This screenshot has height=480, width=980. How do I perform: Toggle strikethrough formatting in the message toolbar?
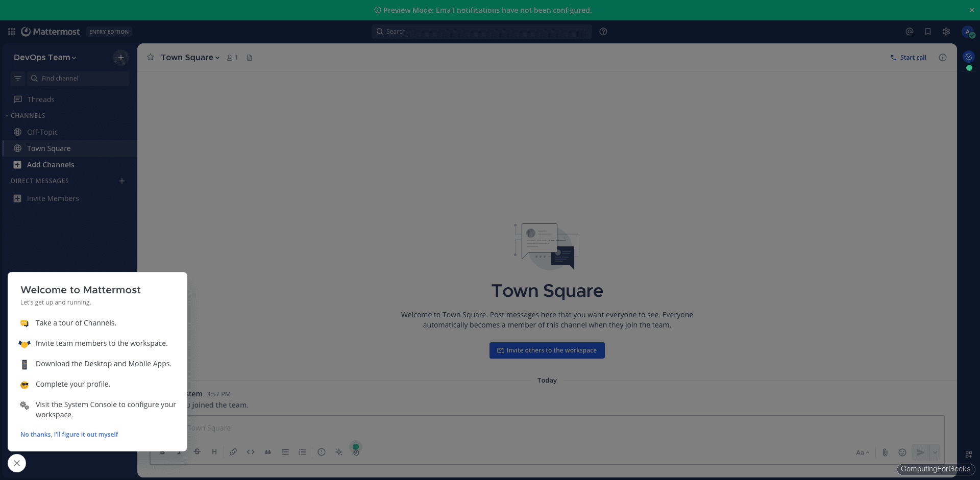pyautogui.click(x=197, y=452)
